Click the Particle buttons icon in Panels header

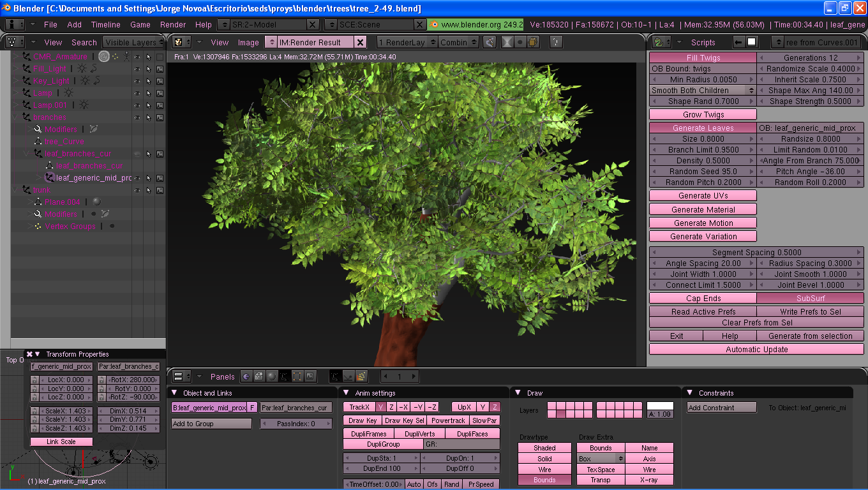[x=361, y=376]
